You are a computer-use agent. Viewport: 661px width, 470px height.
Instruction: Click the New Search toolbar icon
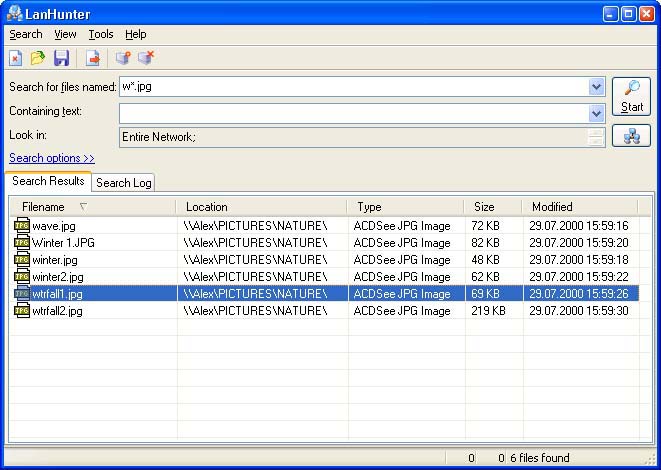pyautogui.click(x=16, y=58)
